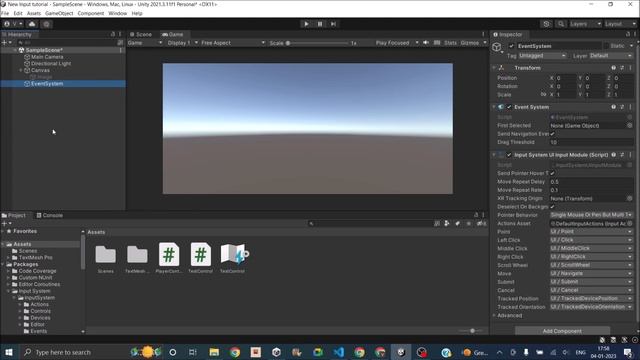The width and height of the screenshot is (640, 360).
Task: Toggle Gizmos in the Game view
Action: (x=469, y=43)
